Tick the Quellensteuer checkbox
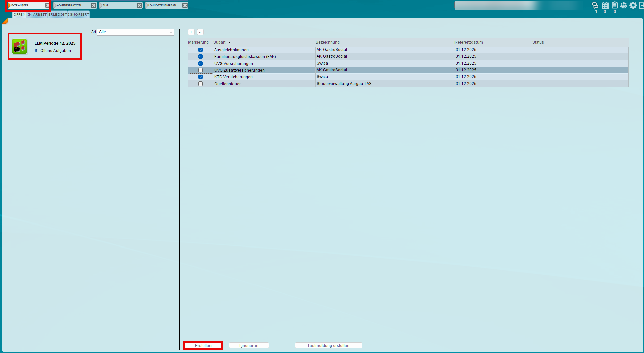 click(200, 84)
